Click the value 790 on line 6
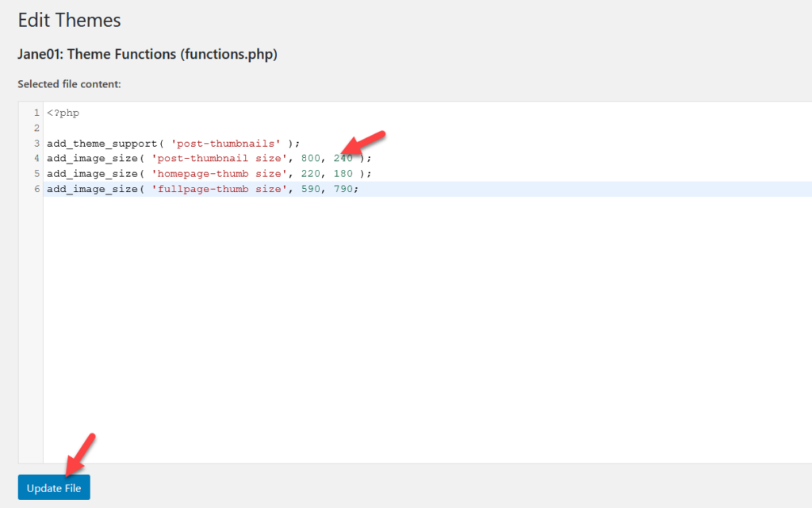812x508 pixels. [x=343, y=189]
